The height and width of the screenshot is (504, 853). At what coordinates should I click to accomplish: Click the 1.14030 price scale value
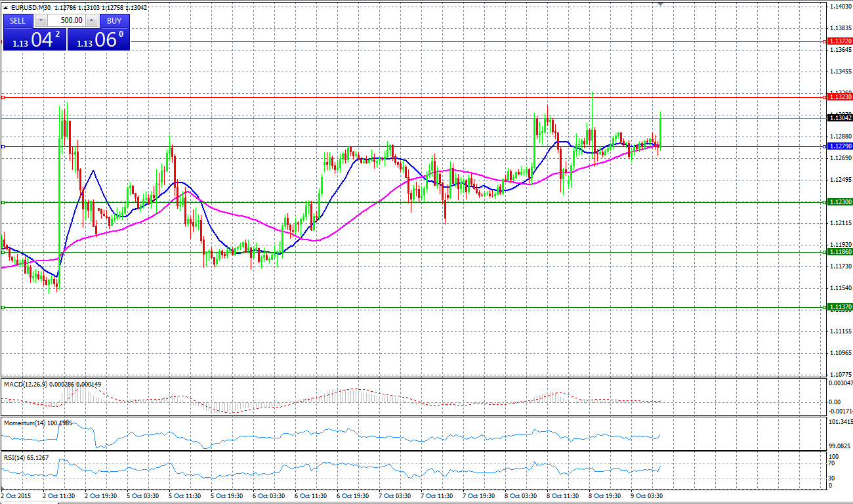[840, 6]
